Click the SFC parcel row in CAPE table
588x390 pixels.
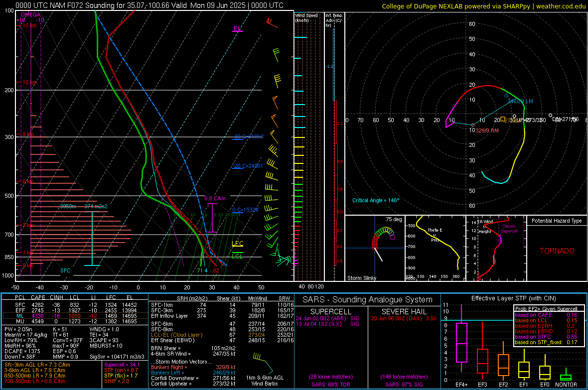click(75, 305)
